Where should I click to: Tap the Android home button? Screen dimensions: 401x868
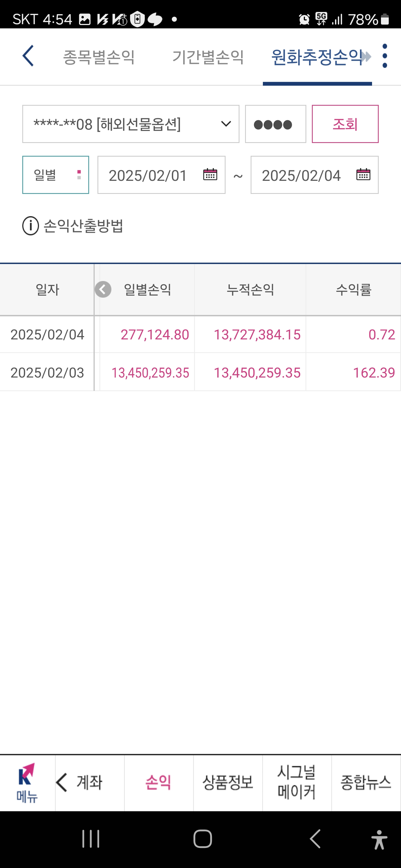pos(202,839)
